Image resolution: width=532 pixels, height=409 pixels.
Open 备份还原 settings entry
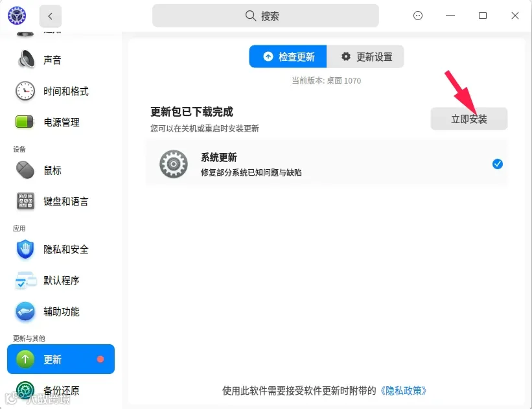[61, 390]
